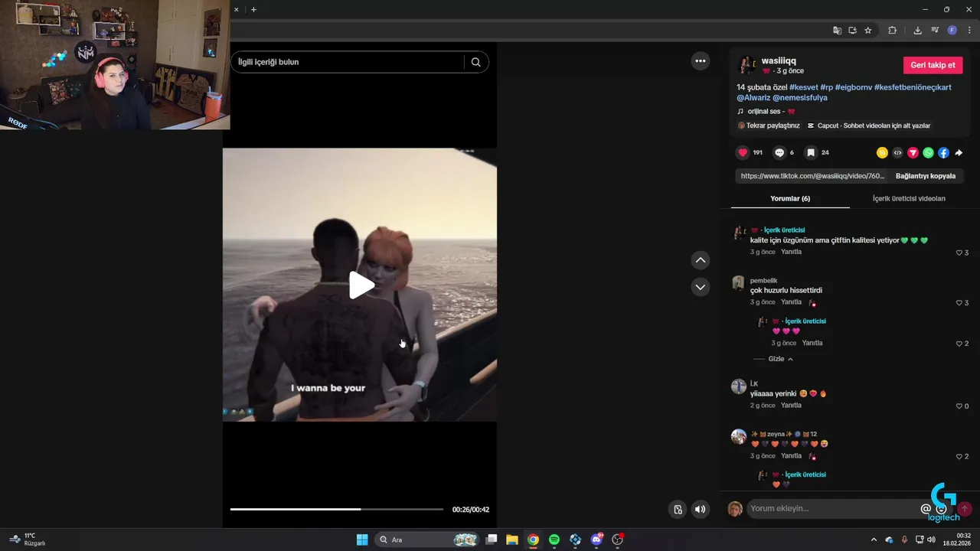
Task: Play the paused video
Action: [x=361, y=285]
